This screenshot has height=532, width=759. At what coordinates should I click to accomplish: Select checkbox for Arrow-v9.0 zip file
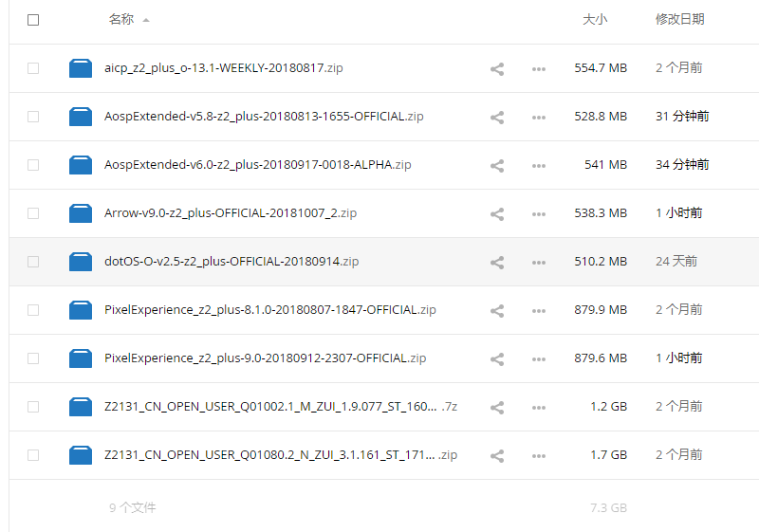(33, 213)
